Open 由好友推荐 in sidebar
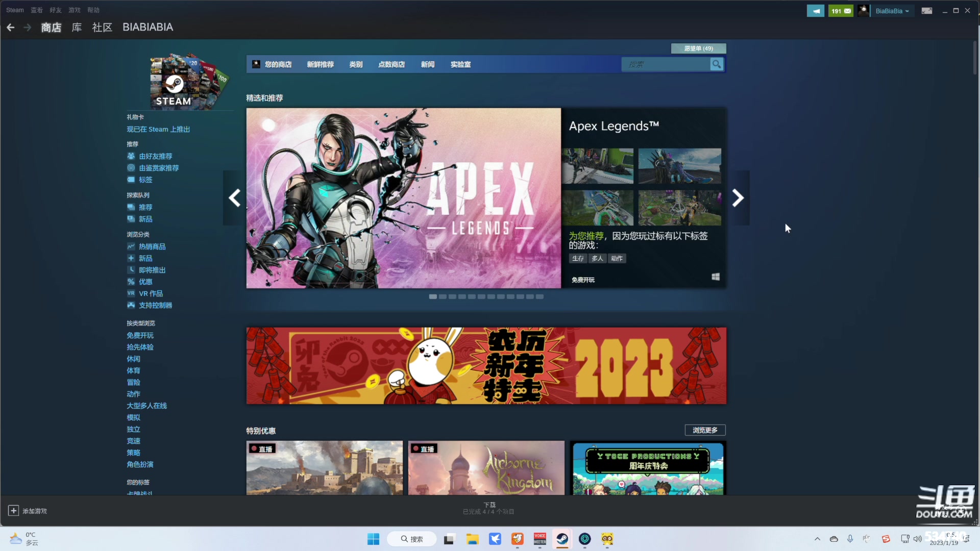 click(x=156, y=156)
